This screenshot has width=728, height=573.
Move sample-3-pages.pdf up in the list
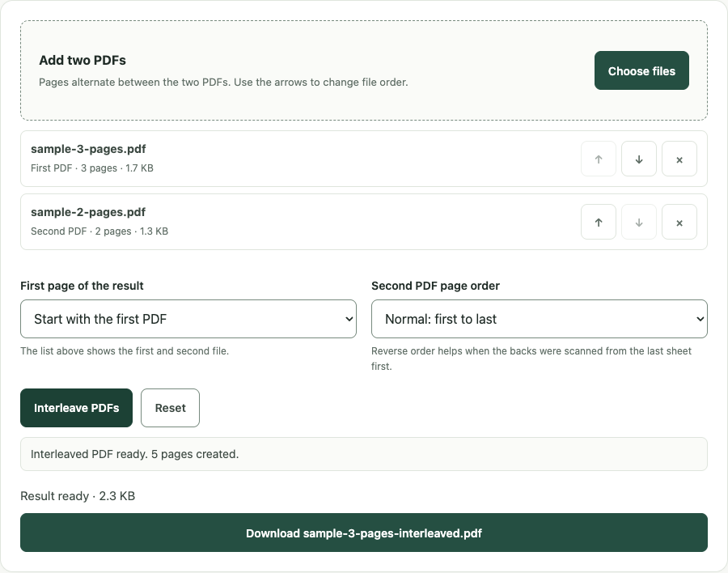(599, 159)
